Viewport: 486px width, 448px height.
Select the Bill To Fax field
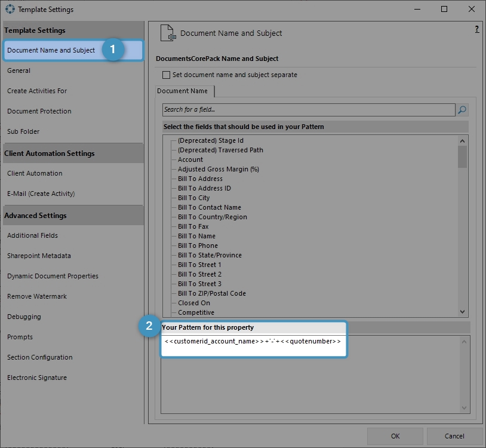pos(193,226)
